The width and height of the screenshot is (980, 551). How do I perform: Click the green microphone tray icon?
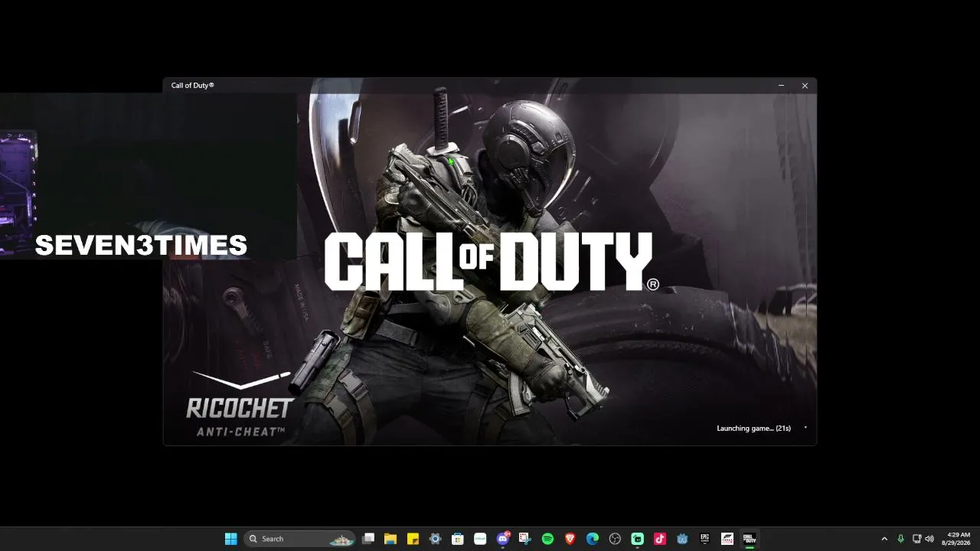(900, 539)
